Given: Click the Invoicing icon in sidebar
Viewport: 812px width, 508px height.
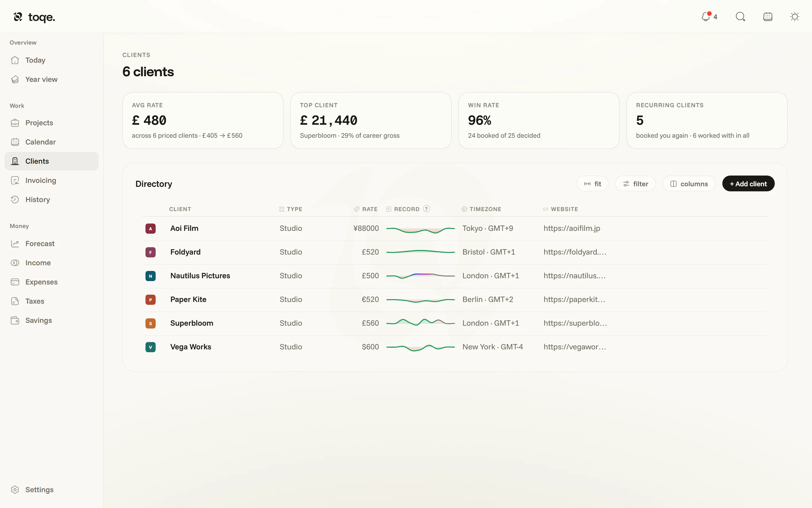Looking at the screenshot, I should pyautogui.click(x=15, y=180).
